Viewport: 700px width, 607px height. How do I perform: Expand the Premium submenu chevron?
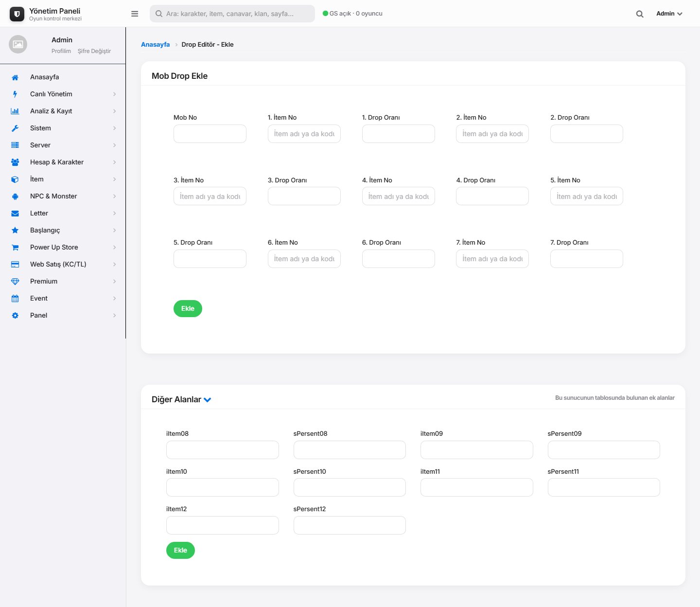pos(115,282)
